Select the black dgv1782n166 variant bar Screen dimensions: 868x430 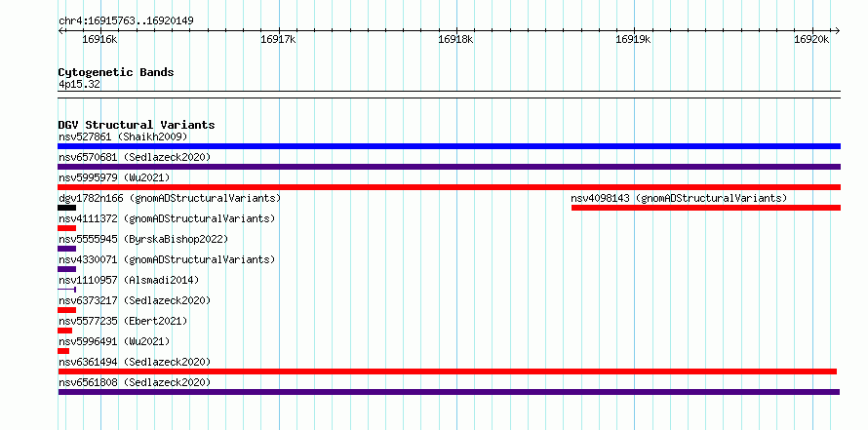point(66,208)
